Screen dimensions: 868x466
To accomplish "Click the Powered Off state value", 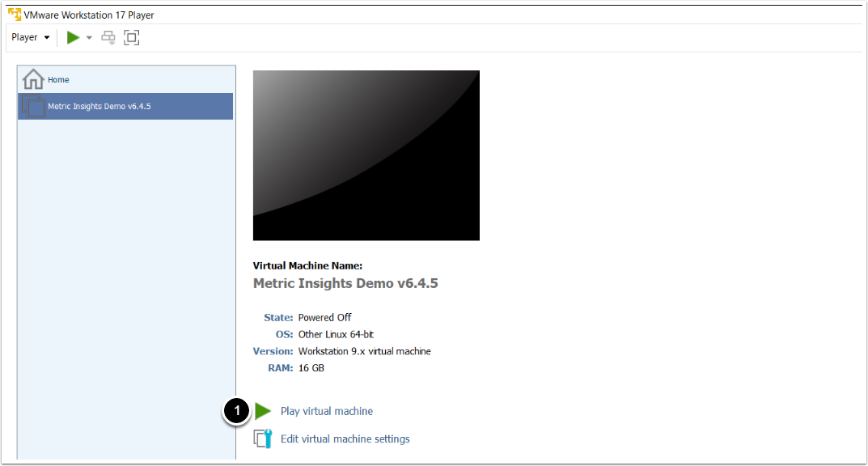I will (324, 318).
